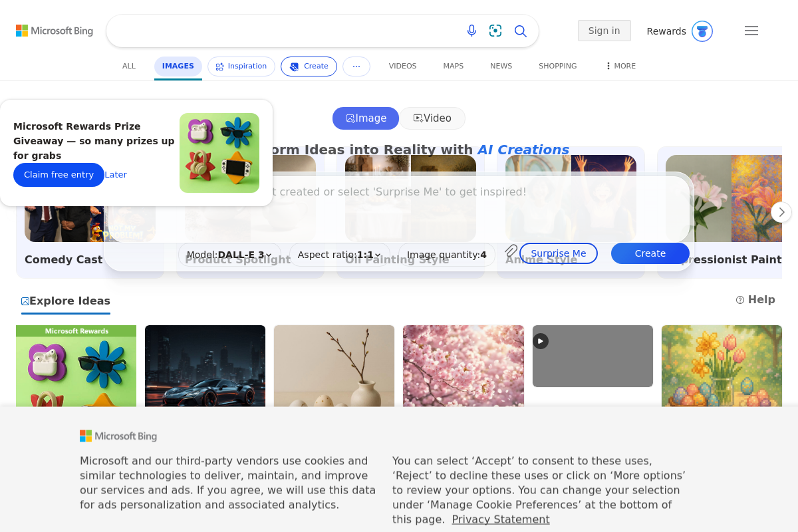Open the pixel art flowers thumbnail

722,365
